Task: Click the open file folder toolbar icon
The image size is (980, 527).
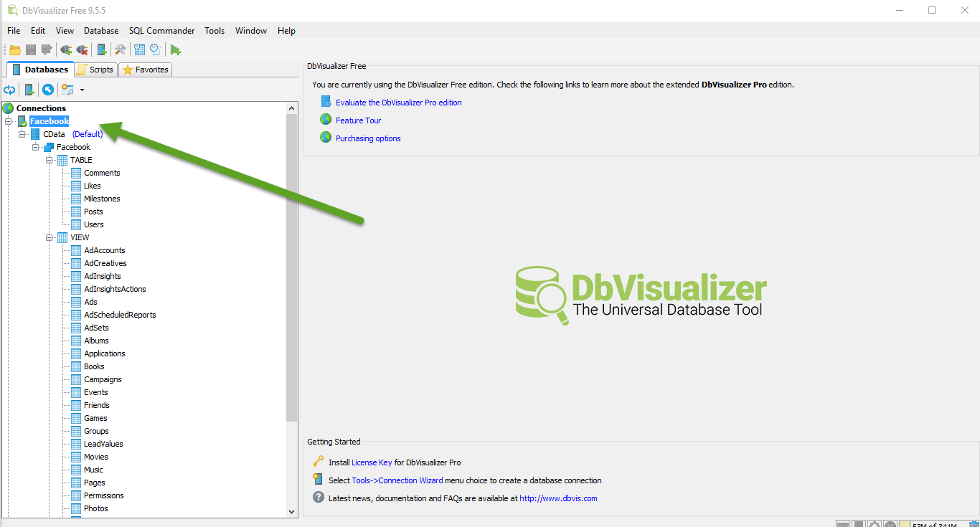Action: coord(15,49)
